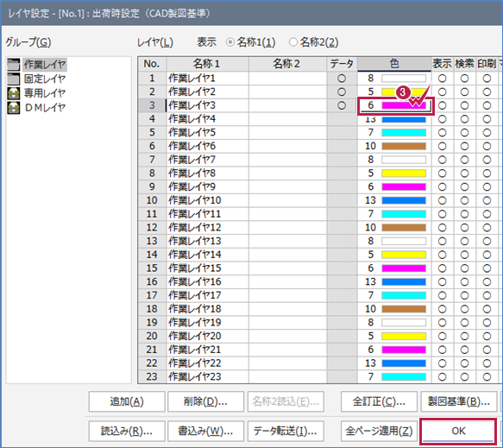503x448 pixels.
Task: Click the 削除(D)... button
Action: (205, 401)
